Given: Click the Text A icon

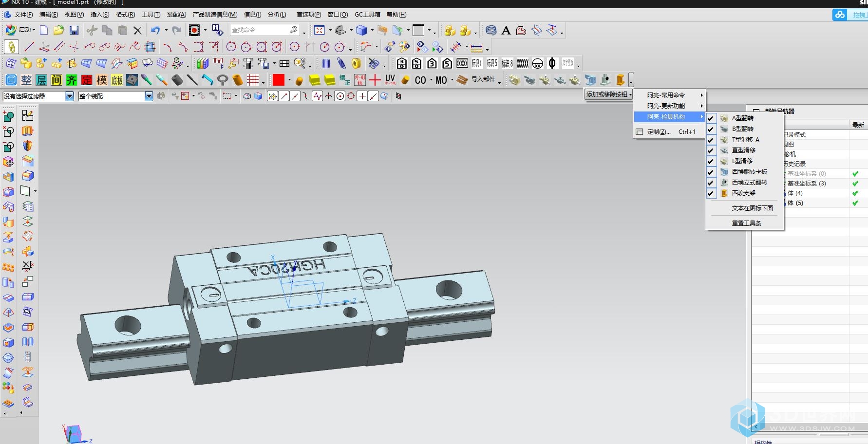Looking at the screenshot, I should click(x=506, y=30).
